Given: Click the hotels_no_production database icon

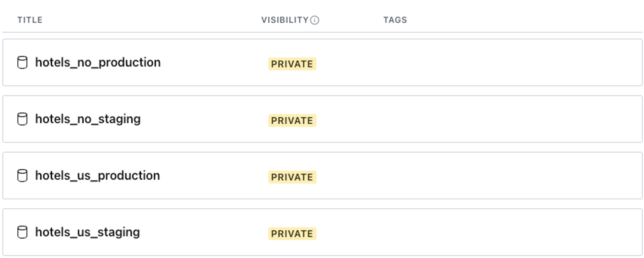Looking at the screenshot, I should (22, 62).
